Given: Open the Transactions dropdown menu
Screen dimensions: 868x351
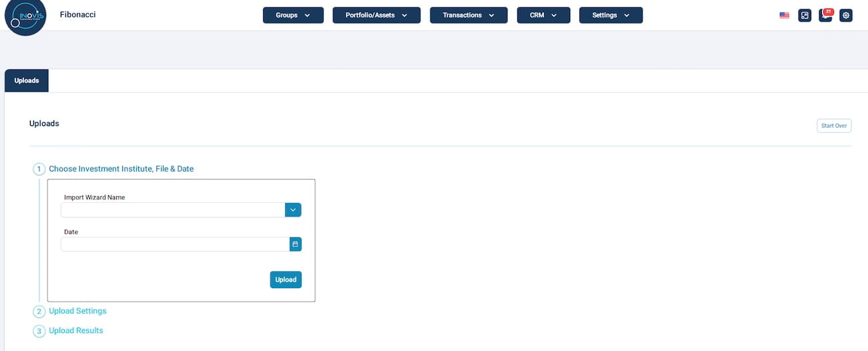Looking at the screenshot, I should (469, 15).
